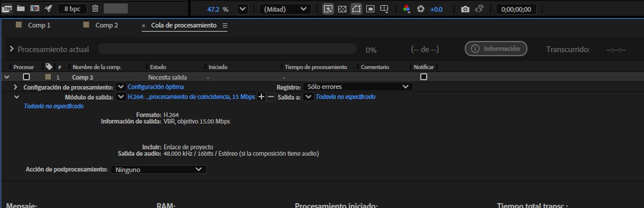Open Configuración óptima settings link
The image size is (644, 208).
tap(156, 87)
